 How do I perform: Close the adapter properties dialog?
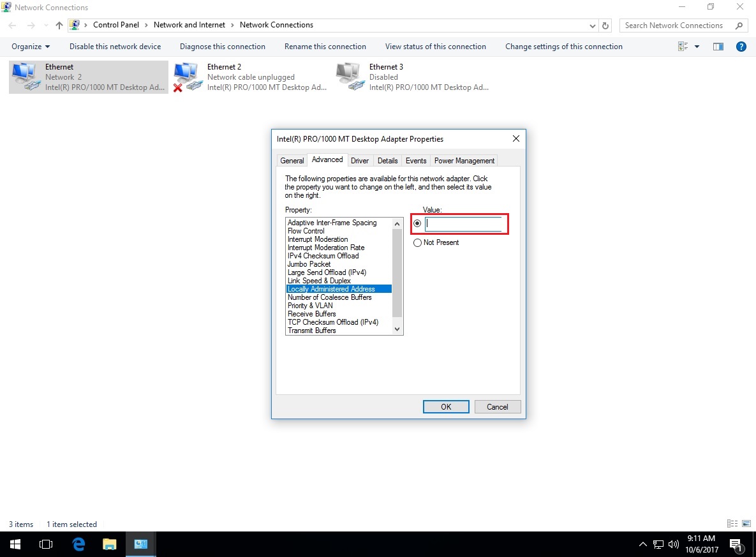(516, 139)
